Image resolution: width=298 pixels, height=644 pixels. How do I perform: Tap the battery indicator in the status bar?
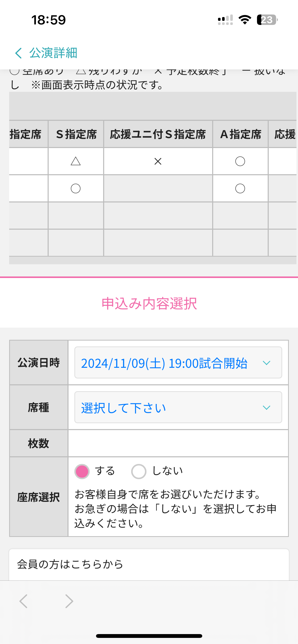tap(267, 20)
